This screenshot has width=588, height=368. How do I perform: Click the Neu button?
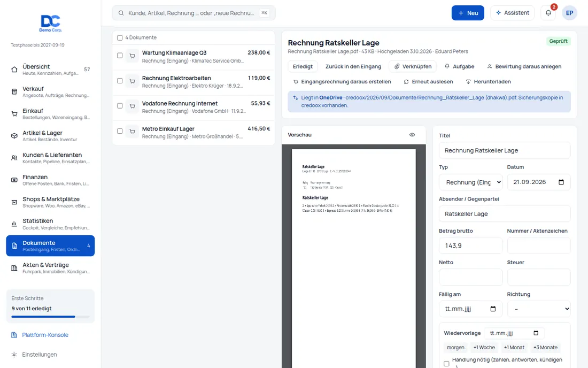(468, 13)
